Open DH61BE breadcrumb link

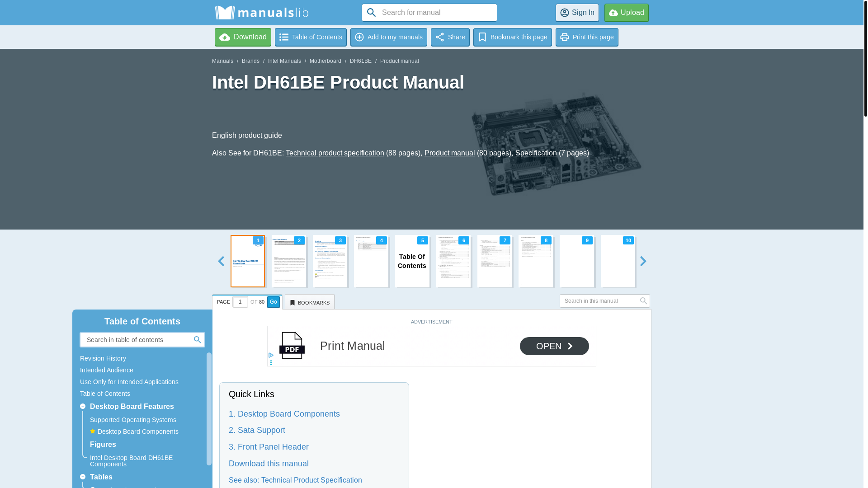coord(361,61)
